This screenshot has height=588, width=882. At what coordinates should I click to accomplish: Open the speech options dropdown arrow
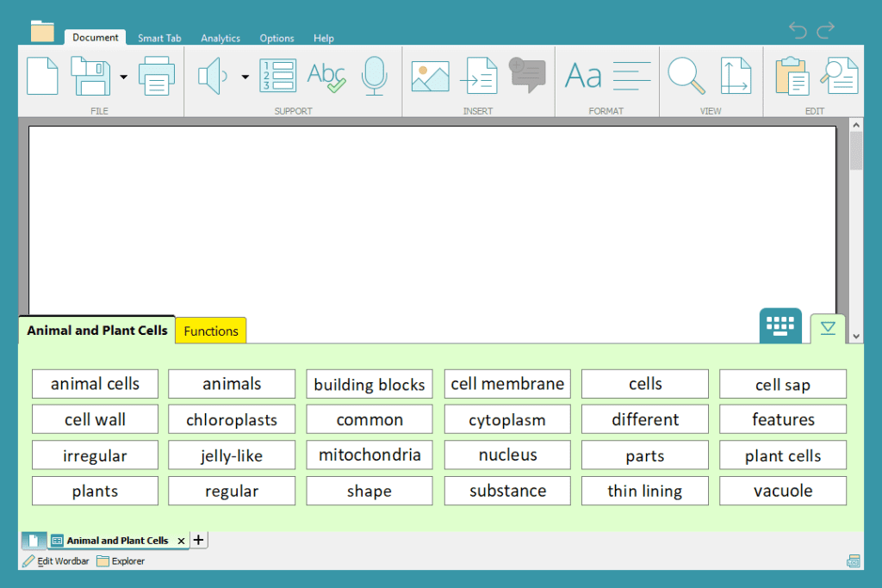point(245,77)
